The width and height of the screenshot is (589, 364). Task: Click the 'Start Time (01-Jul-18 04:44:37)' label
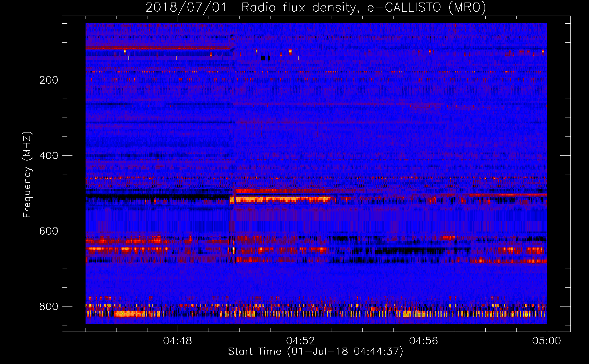tap(316, 352)
